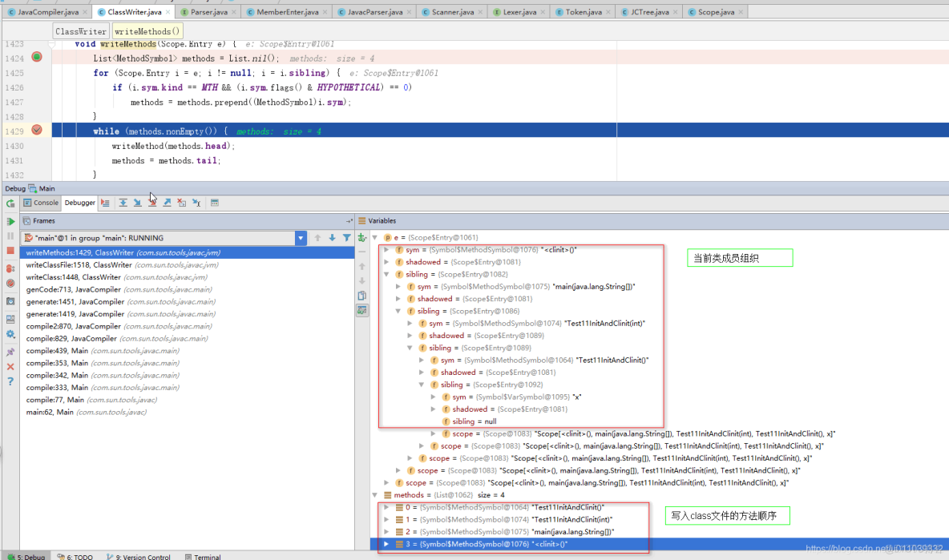Toggle the breakpoint on line 1424
The image size is (949, 560).
[37, 57]
